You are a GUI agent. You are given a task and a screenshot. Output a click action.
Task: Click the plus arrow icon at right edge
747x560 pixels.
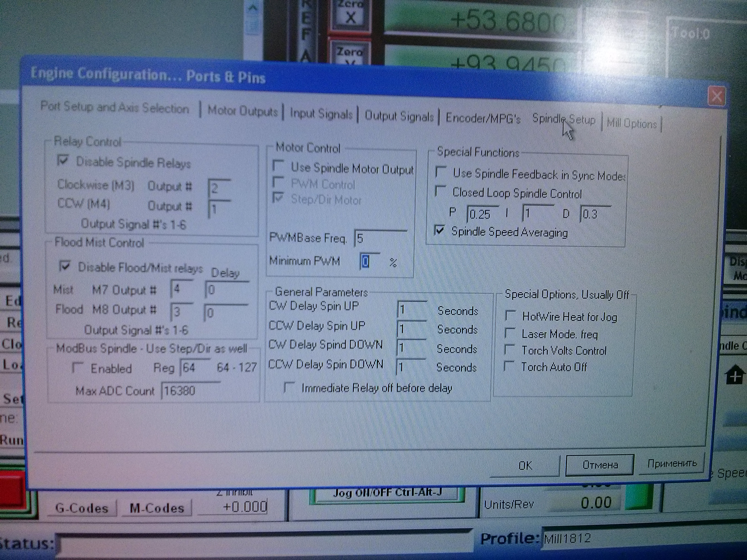735,376
